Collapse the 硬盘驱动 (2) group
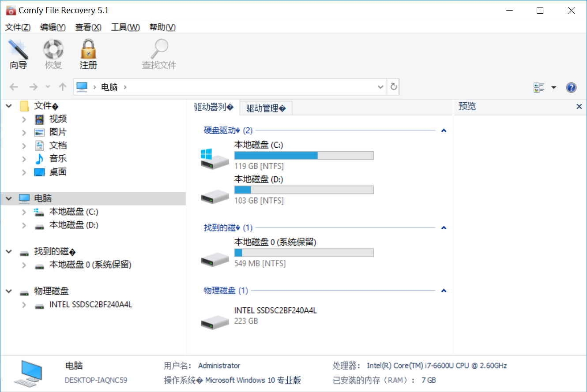The height and width of the screenshot is (392, 587). click(444, 131)
